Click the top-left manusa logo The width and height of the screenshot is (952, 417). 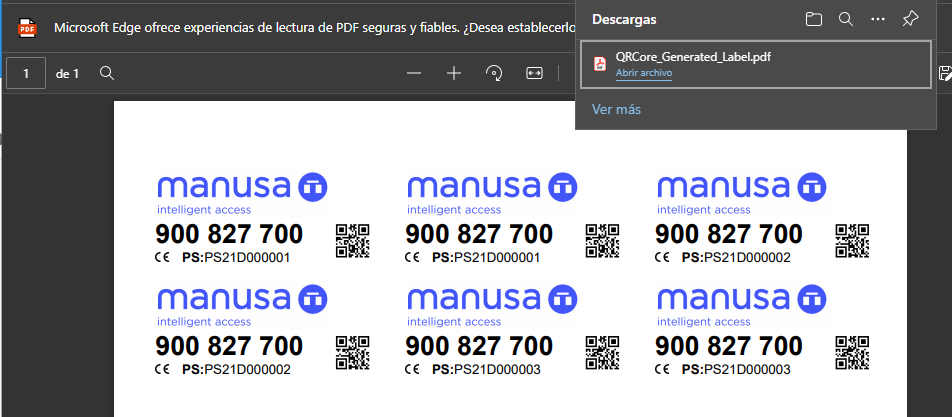click(242, 194)
